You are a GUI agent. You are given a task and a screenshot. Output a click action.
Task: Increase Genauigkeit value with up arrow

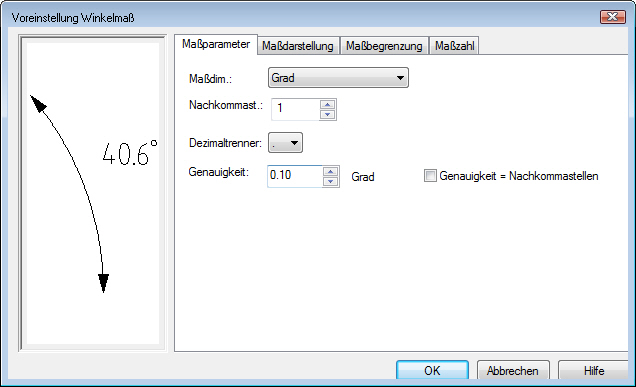click(331, 172)
